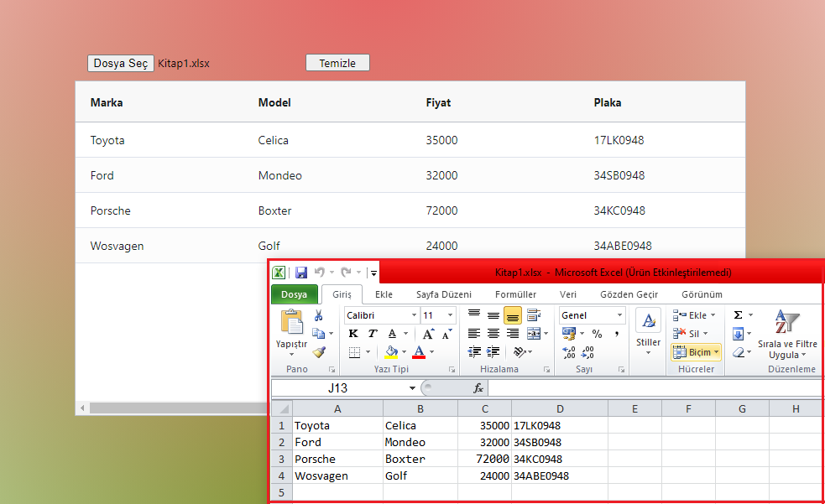Expand the Biçim dropdown in Hücreler
The height and width of the screenshot is (504, 825).
pyautogui.click(x=715, y=352)
